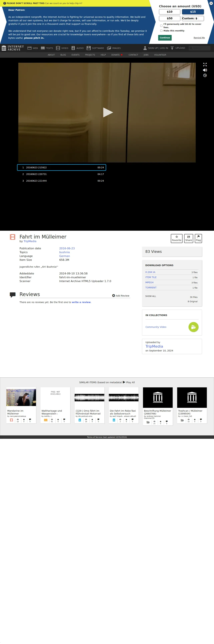Screen dimensions: 214x644
Task: Click the publication date 2016-06-23
Action: 67,248
